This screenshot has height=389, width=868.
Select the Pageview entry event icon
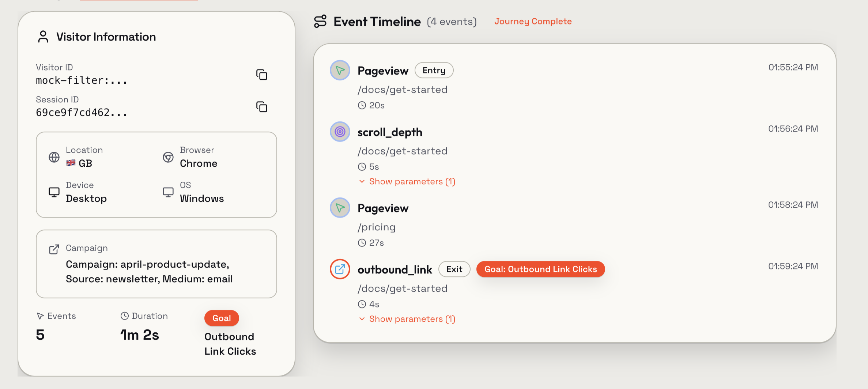tap(340, 70)
